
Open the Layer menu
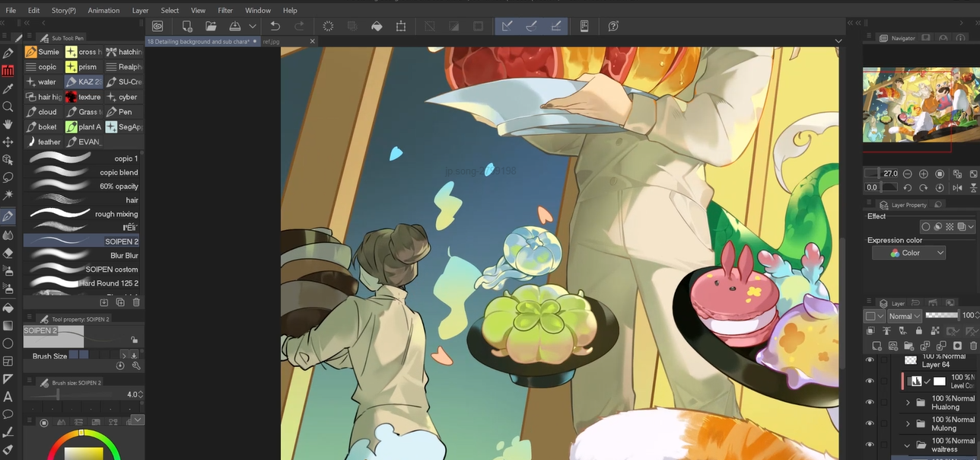tap(140, 11)
